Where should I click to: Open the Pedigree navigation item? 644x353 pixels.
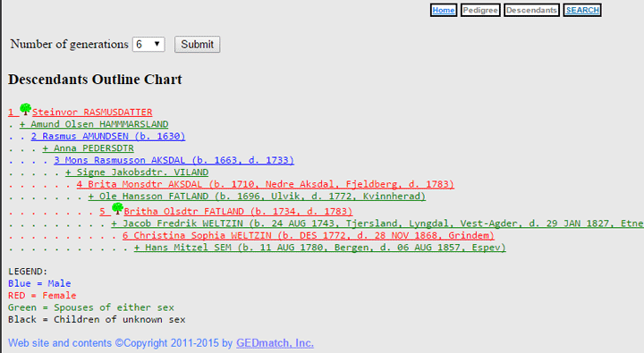(x=480, y=10)
